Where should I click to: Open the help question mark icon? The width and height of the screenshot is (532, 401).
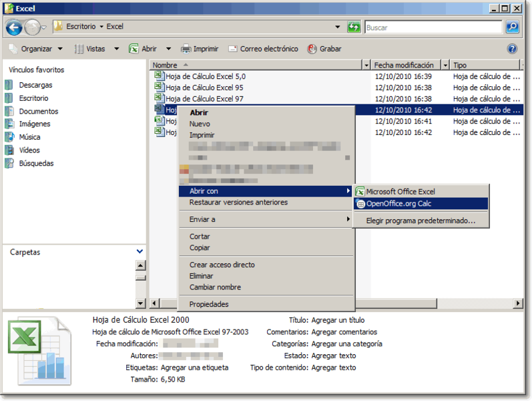(x=512, y=49)
